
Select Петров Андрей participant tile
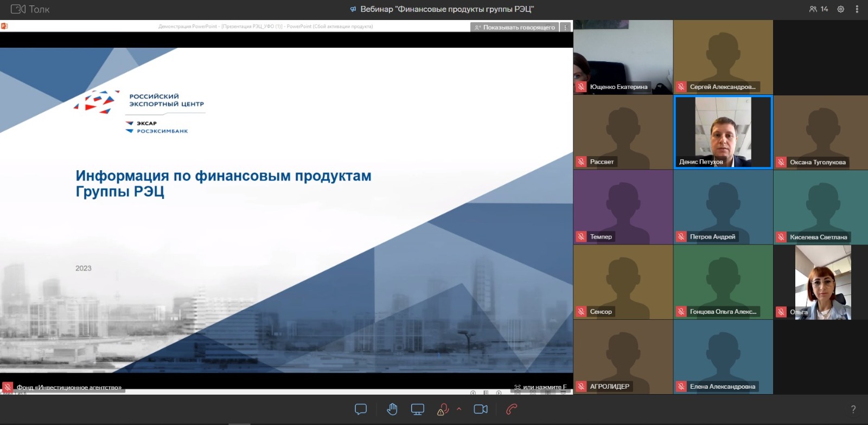tap(723, 207)
